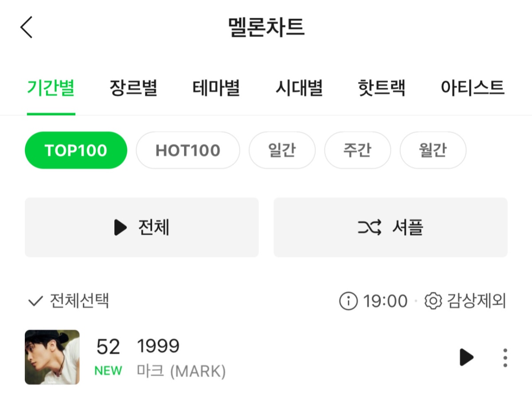
Task: Open chart info icon next to 19:00
Action: pyautogui.click(x=348, y=301)
